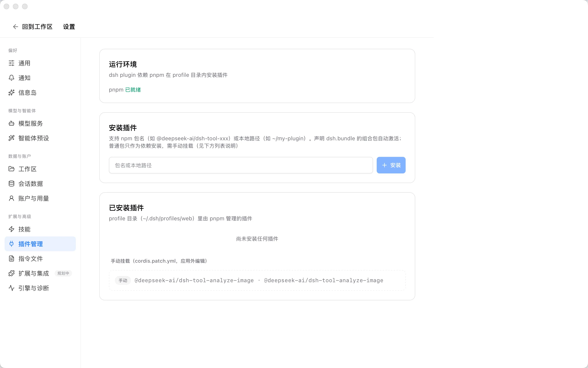Click the 设置 title text
The image size is (588, 368).
point(69,27)
